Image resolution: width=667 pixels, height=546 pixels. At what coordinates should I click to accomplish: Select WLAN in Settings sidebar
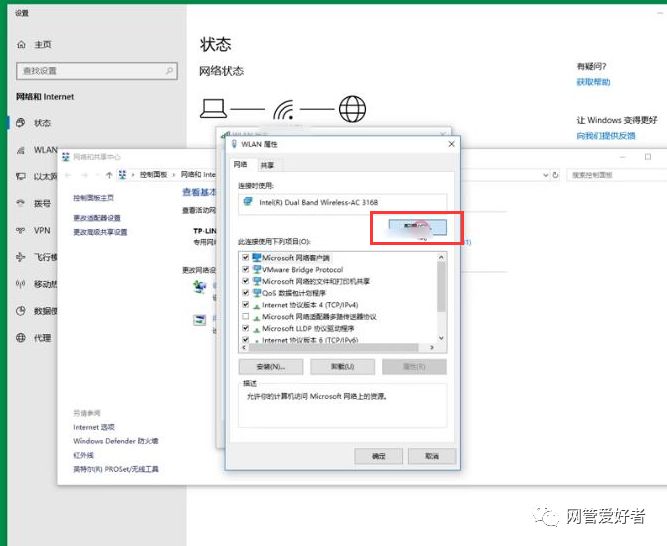tap(46, 150)
